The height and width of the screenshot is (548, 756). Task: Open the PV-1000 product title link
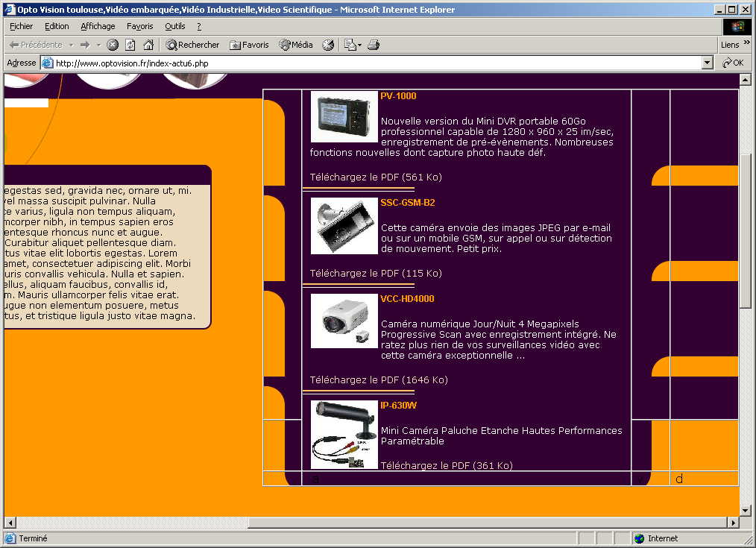(398, 96)
